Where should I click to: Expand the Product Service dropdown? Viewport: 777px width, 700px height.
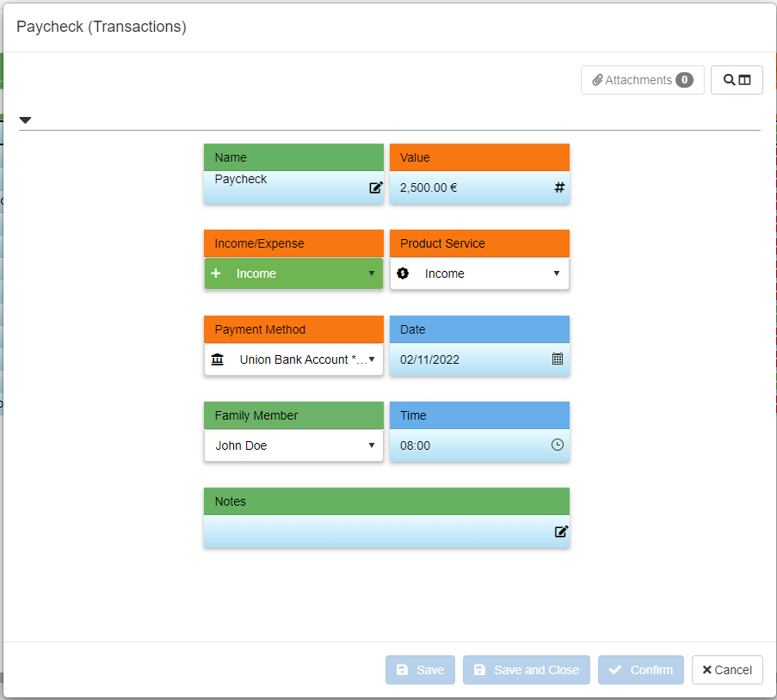479,273
